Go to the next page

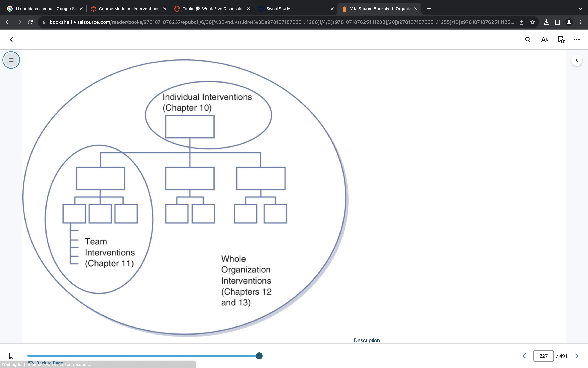point(577,356)
